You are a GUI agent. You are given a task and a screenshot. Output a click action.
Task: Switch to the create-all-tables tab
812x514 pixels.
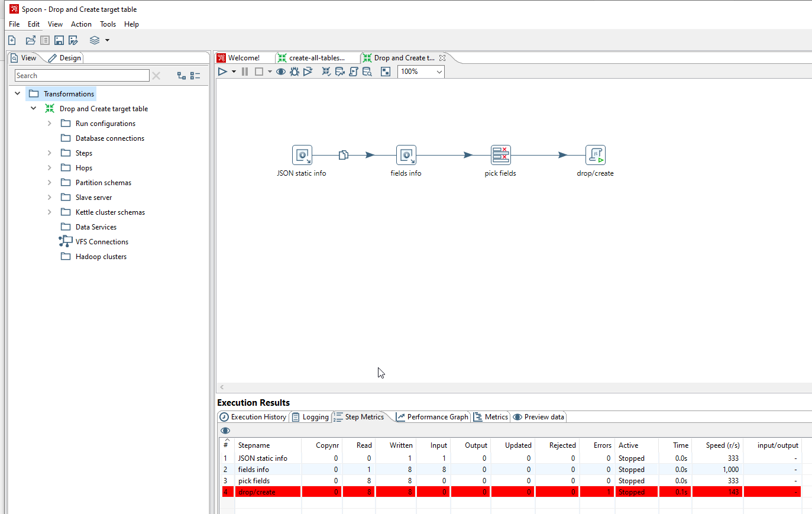[x=318, y=57]
